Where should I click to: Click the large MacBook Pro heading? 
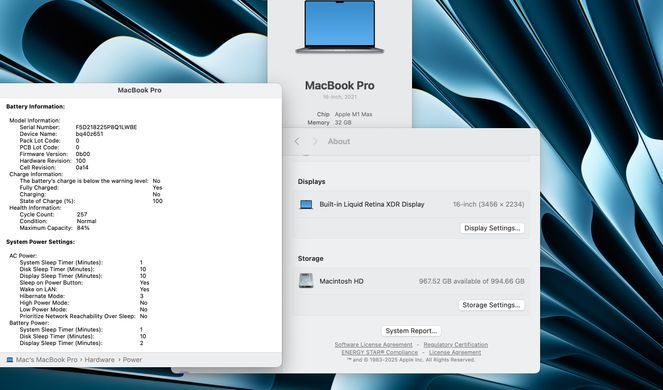[x=340, y=85]
